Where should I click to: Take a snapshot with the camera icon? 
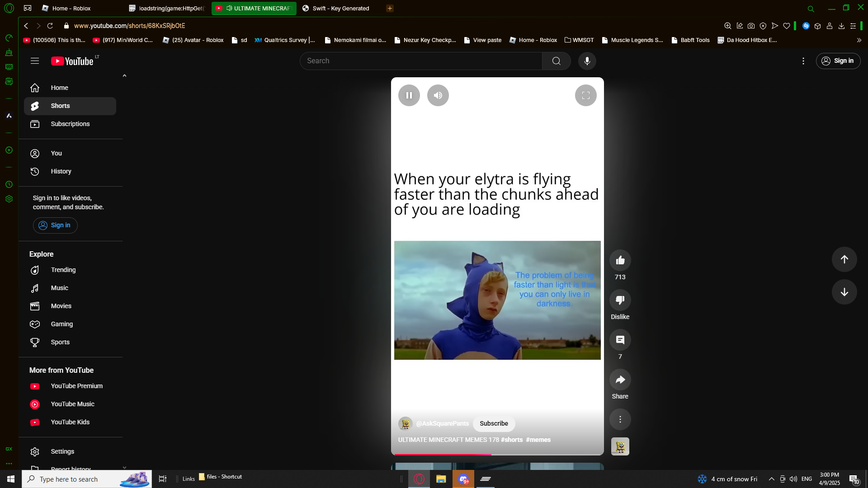(x=751, y=26)
